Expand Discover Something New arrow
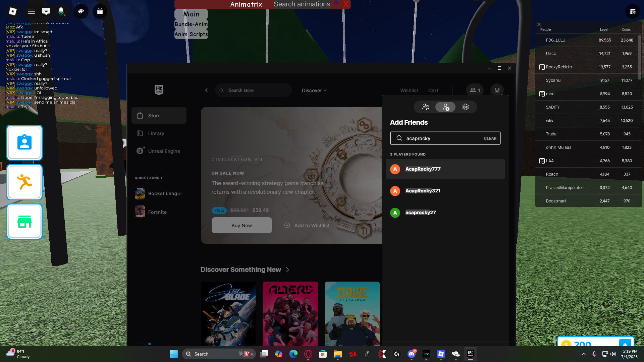Image resolution: width=644 pixels, height=362 pixels. (287, 270)
